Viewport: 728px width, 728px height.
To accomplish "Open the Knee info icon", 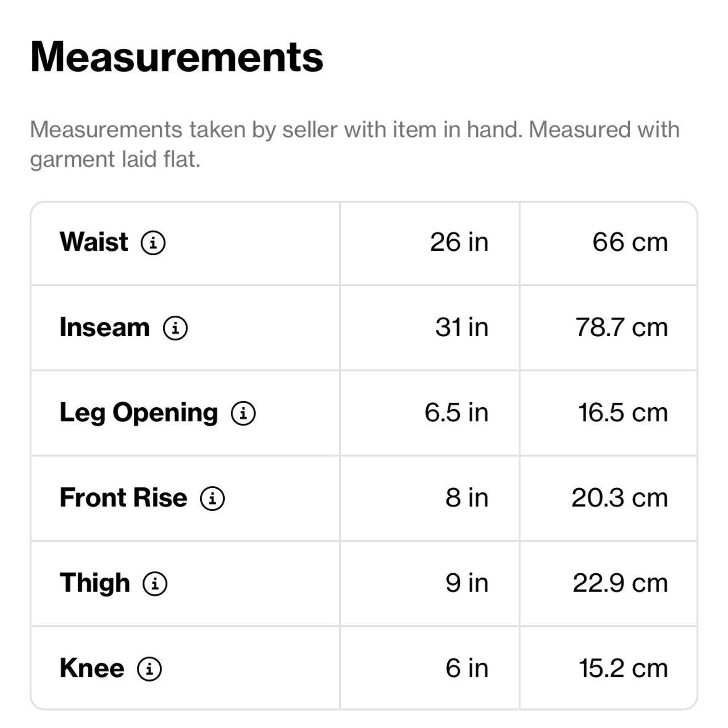I will pyautogui.click(x=150, y=669).
